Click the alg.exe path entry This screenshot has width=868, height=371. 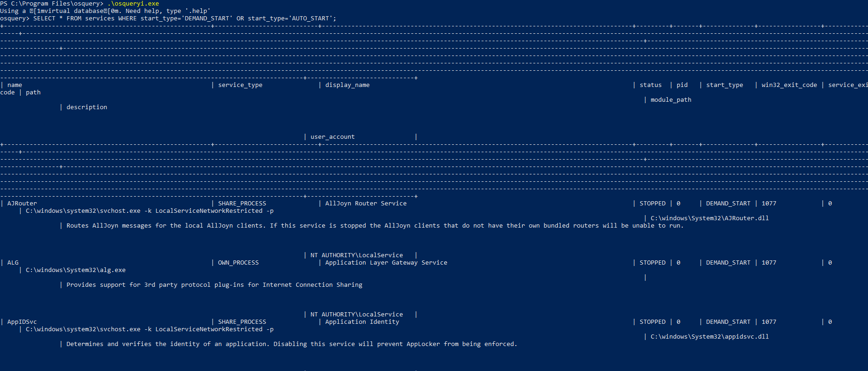pos(75,270)
